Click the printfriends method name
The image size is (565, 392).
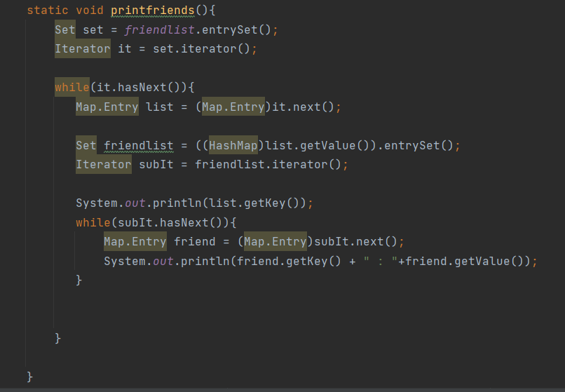[153, 11]
